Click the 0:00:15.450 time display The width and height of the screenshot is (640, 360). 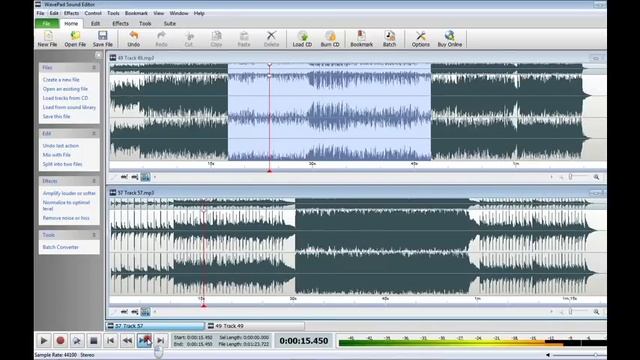(x=304, y=341)
